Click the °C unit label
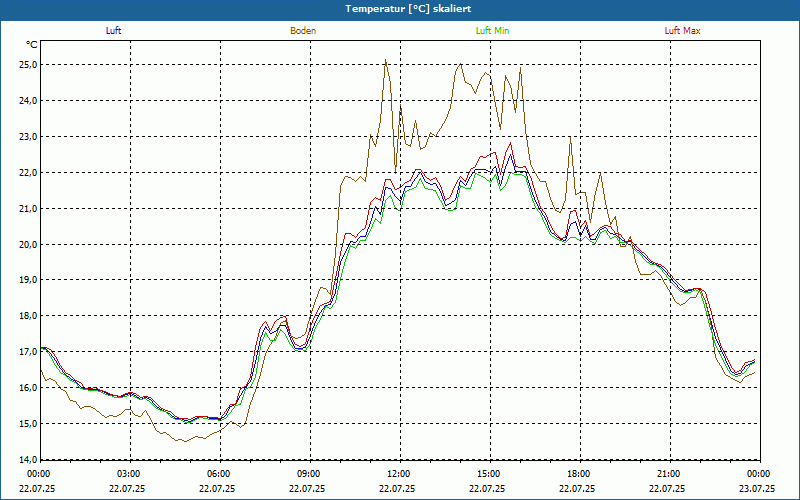Screen dimensions: 800x500 [x=32, y=45]
